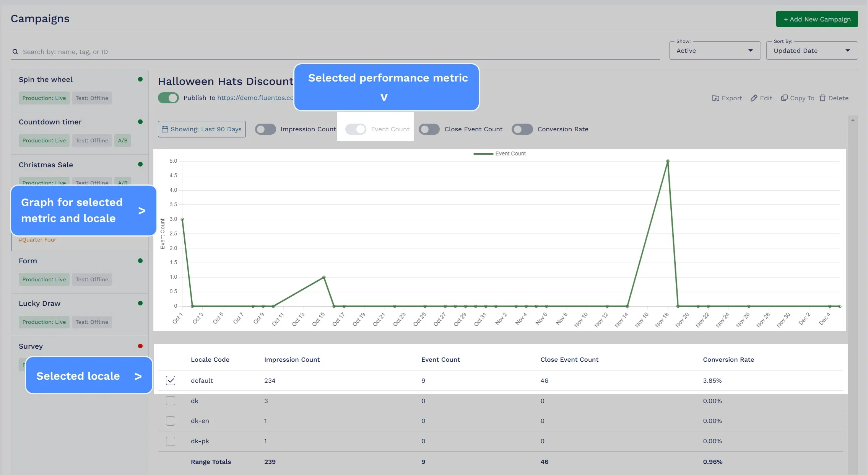Click the Edit button label
Viewport: 868px width, 475px height.
(766, 98)
